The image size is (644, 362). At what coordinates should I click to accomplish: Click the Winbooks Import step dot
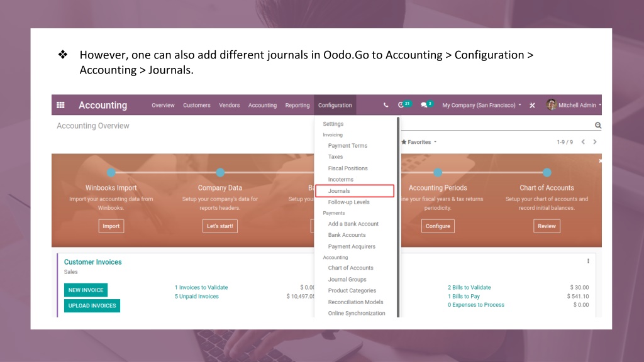(x=111, y=172)
